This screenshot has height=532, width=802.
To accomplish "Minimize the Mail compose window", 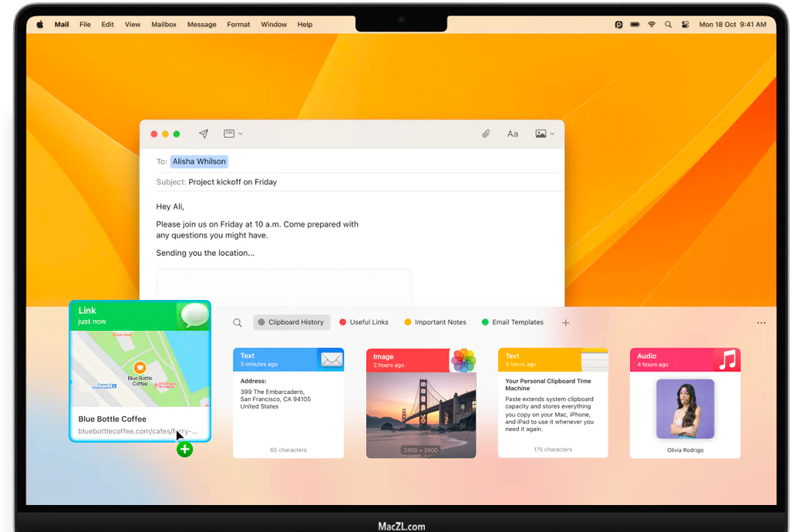I will click(x=165, y=134).
